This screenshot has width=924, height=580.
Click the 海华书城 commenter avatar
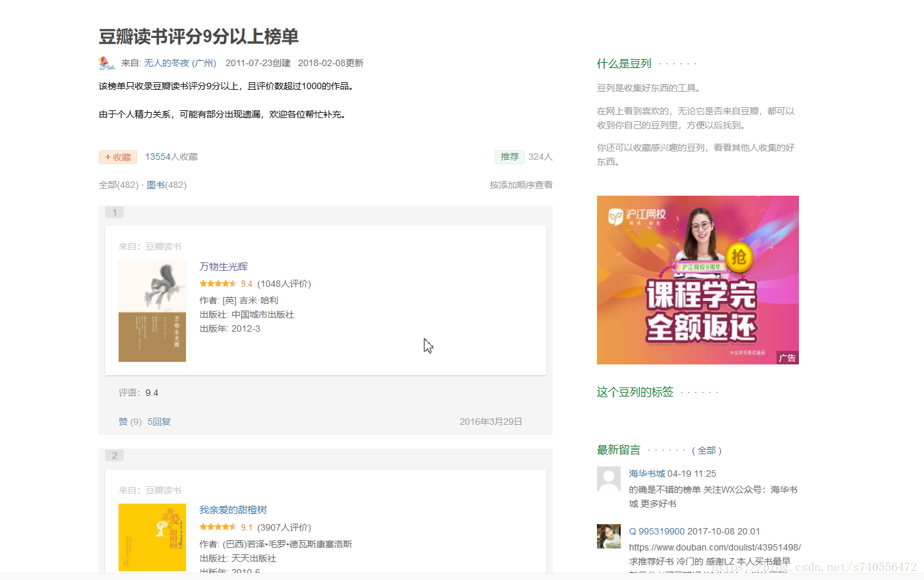pyautogui.click(x=609, y=479)
